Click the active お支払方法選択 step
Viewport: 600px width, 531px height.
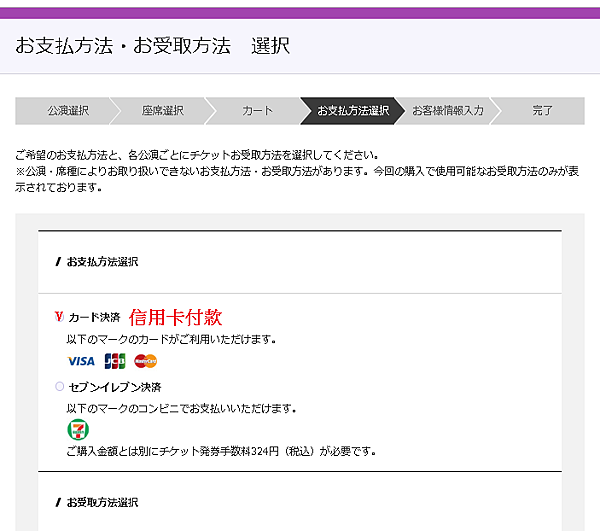(353, 111)
